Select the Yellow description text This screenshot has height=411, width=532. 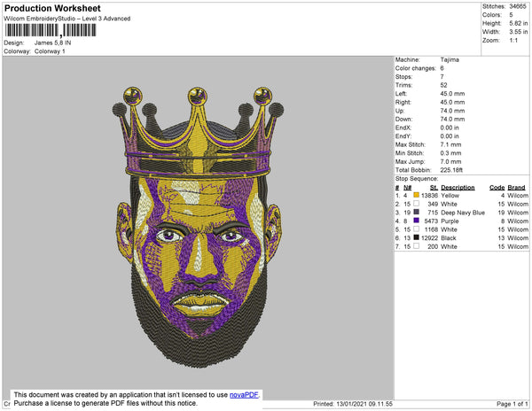450,196
